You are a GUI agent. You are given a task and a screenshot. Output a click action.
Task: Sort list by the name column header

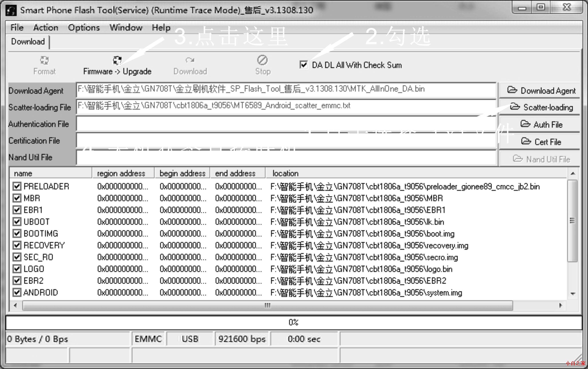51,173
